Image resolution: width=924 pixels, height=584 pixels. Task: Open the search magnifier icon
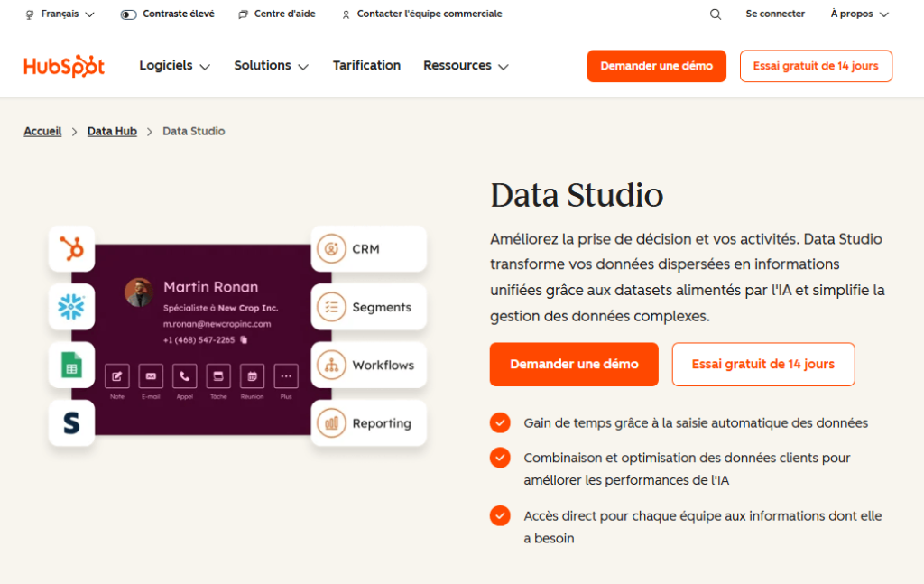pos(716,14)
